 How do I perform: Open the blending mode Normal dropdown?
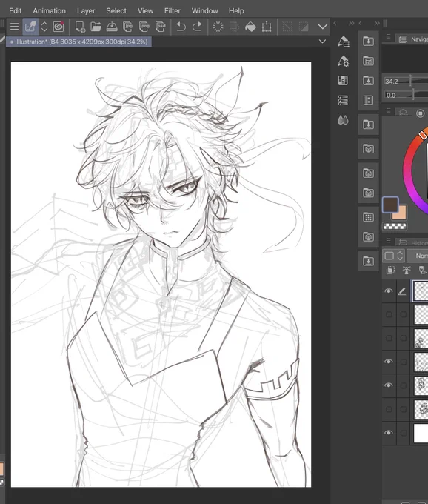(x=418, y=256)
